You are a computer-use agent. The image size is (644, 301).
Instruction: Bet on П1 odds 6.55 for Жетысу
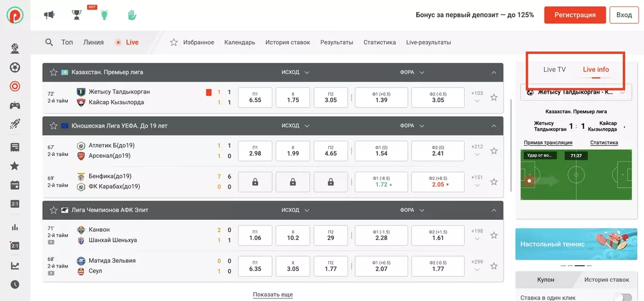click(x=255, y=97)
